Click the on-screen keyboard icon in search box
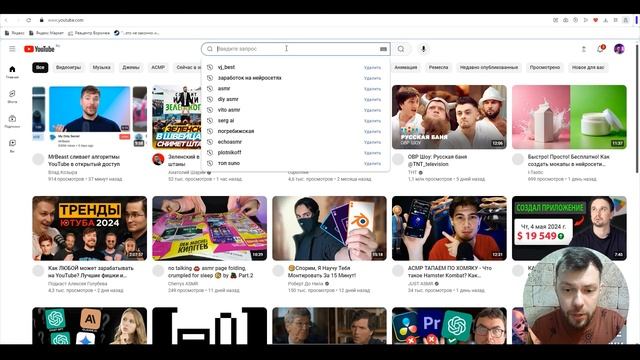The width and height of the screenshot is (640, 360). click(x=383, y=49)
